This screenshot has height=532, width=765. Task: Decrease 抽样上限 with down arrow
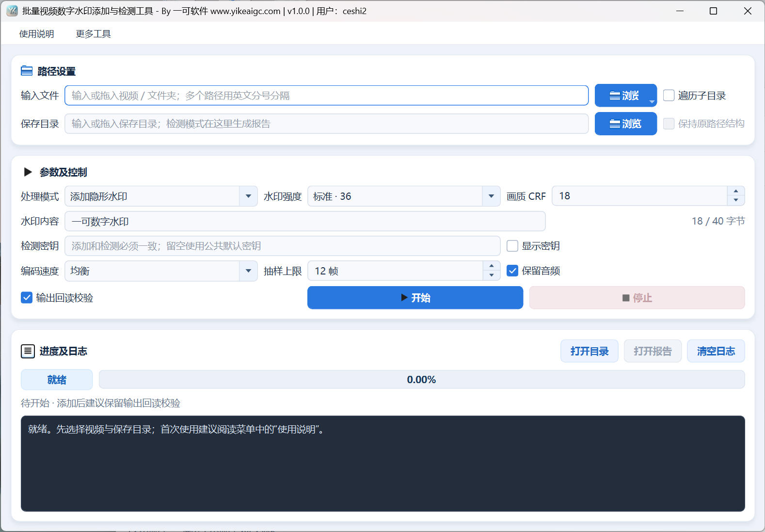point(492,275)
